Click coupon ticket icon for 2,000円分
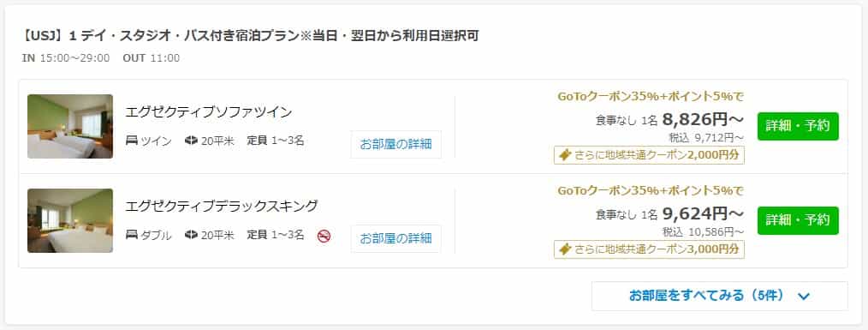This screenshot has width=868, height=330. pos(564,155)
